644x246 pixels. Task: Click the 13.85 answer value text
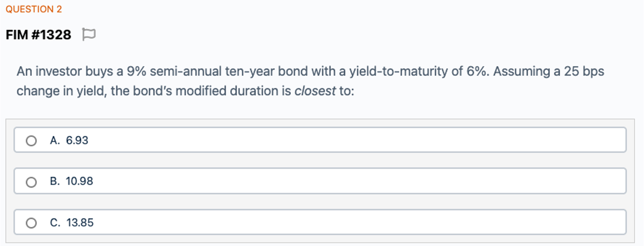point(80,222)
